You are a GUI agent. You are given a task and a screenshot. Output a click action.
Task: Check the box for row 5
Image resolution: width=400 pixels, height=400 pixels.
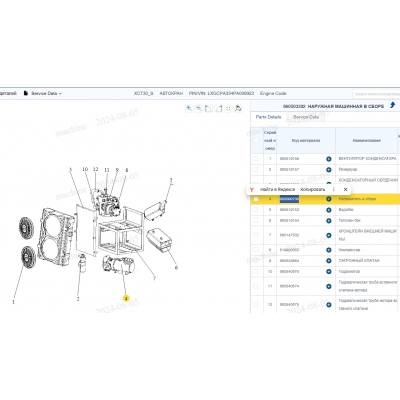pyautogui.click(x=256, y=210)
